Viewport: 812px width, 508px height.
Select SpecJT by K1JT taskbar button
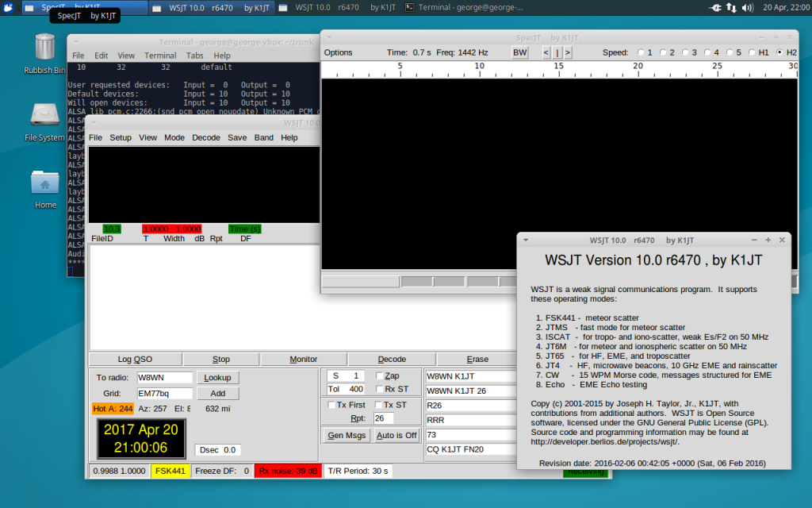[x=85, y=8]
